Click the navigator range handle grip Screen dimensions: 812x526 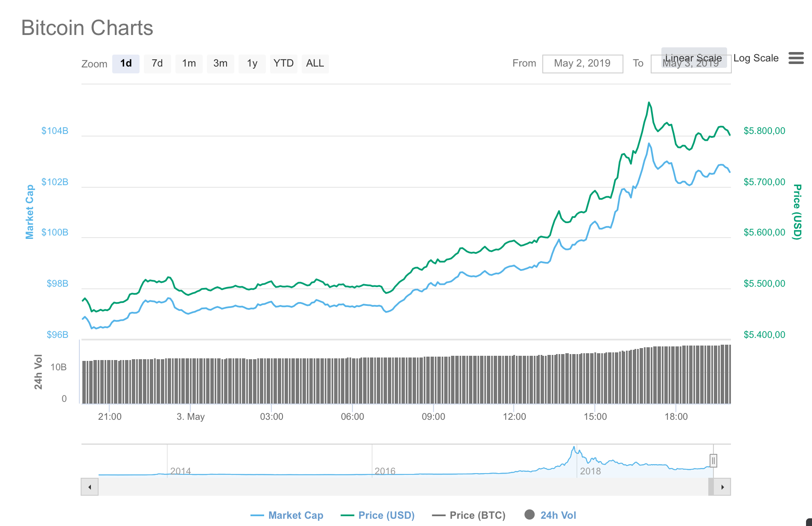(713, 461)
